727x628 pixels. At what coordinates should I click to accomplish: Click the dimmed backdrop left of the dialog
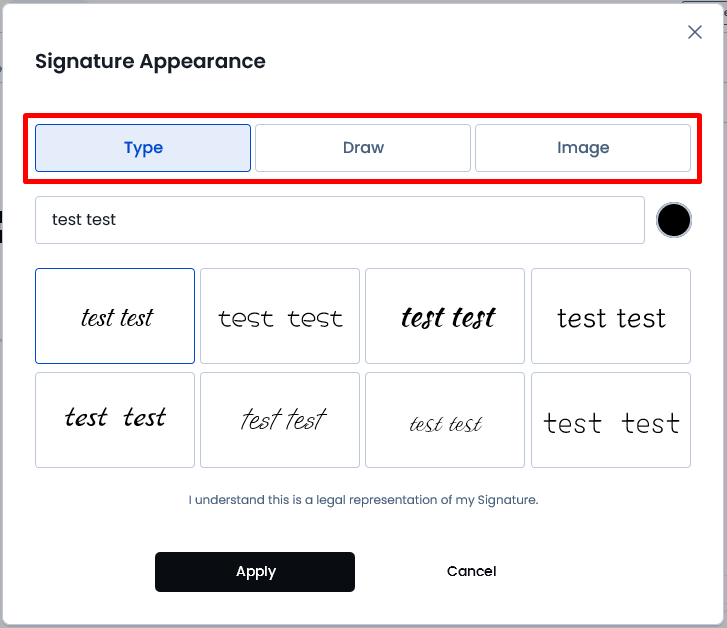(x=1, y=278)
